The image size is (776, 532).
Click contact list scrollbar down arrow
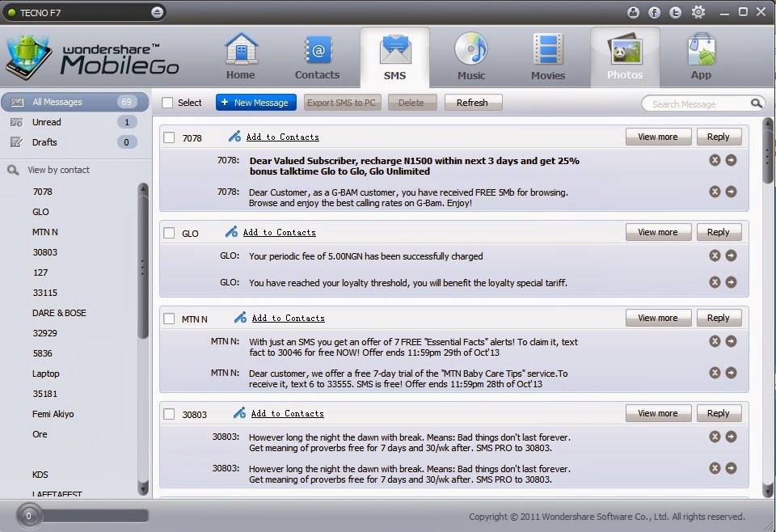143,489
